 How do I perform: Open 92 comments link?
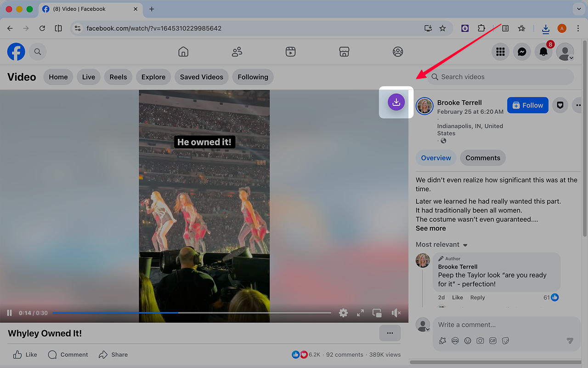345,355
